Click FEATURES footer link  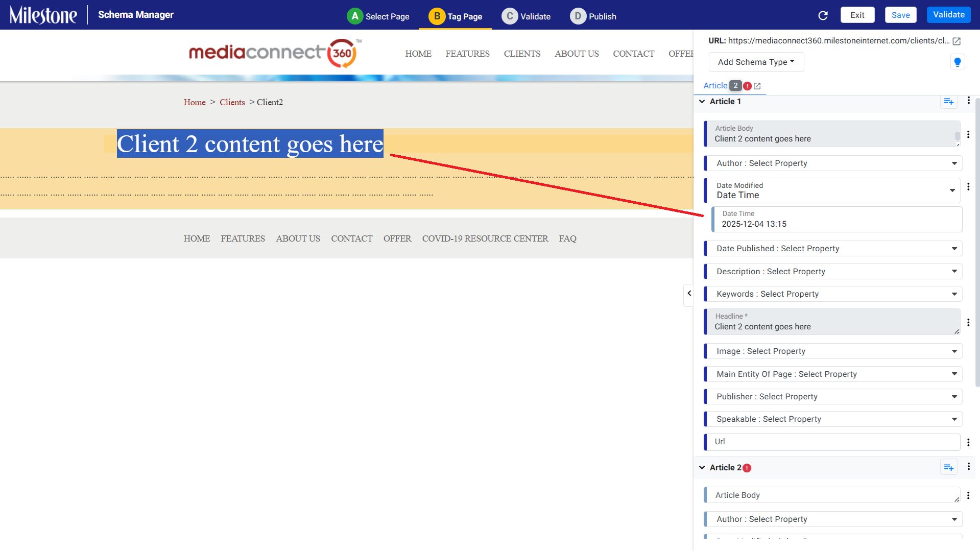(x=243, y=238)
